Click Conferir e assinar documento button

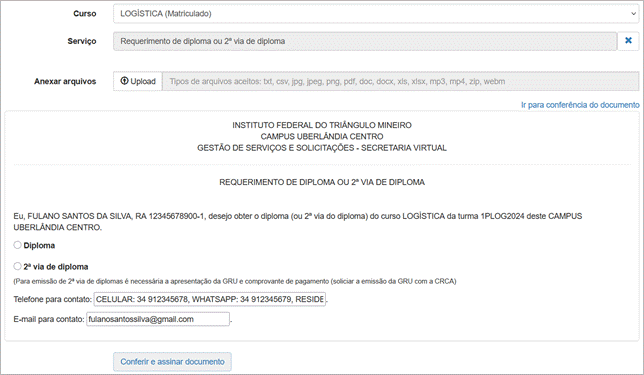(172, 362)
